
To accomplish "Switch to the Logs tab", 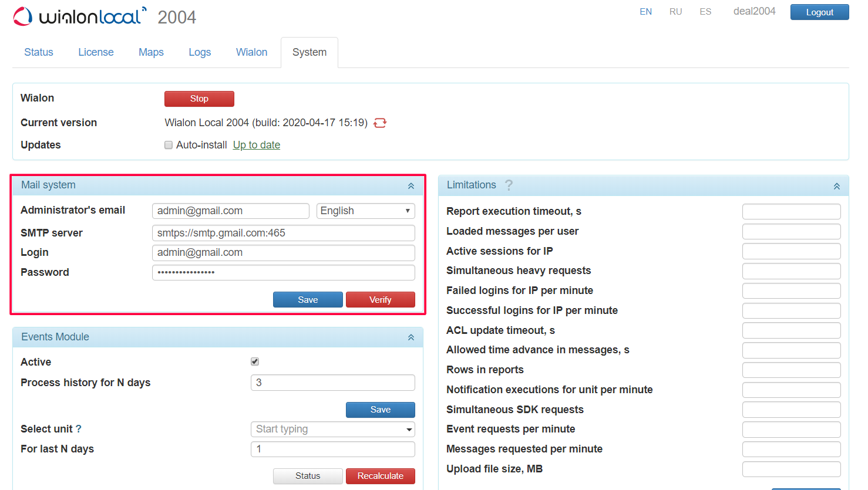I will [200, 52].
